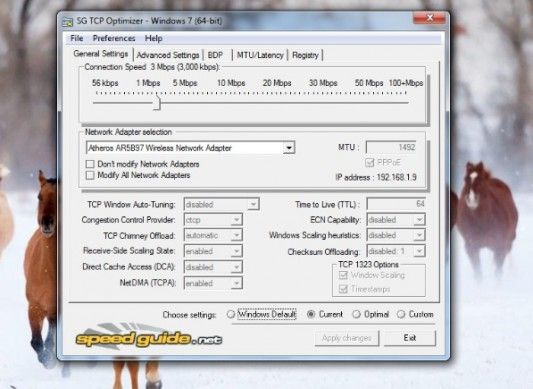Viewport: 533px width, 389px height.
Task: Select the Windows Default radio button
Action: pyautogui.click(x=231, y=314)
